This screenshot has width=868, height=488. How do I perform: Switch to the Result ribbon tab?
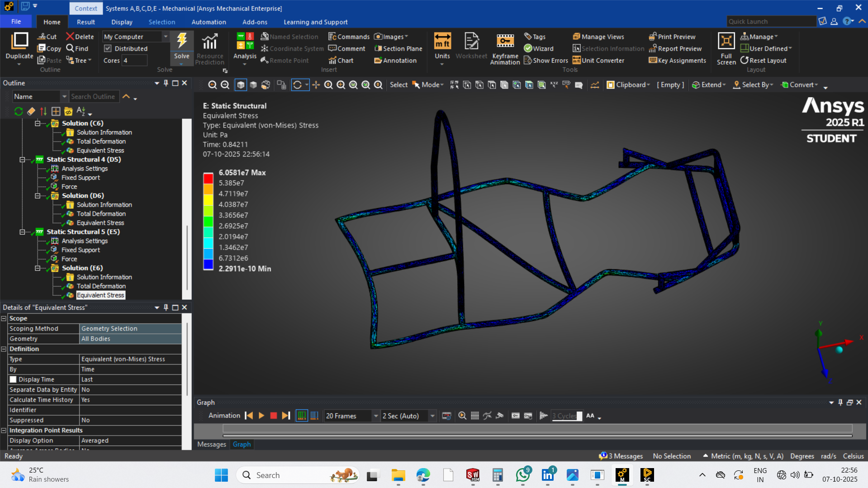(x=85, y=22)
